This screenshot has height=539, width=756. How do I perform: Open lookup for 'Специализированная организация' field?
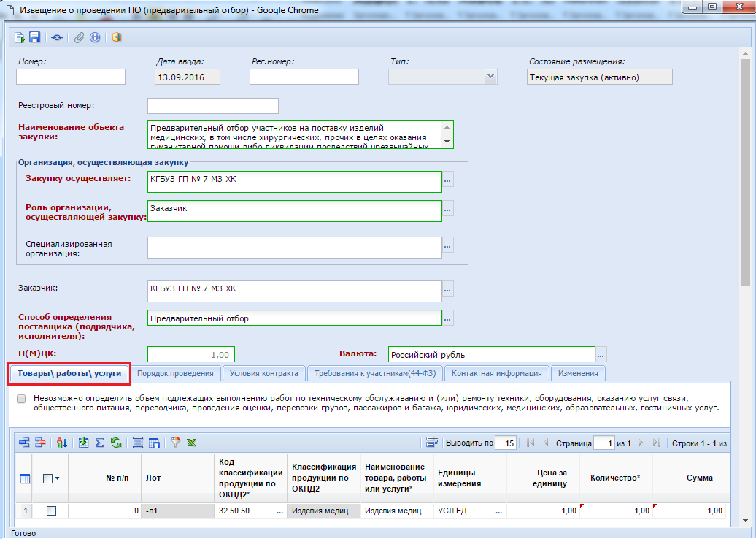pyautogui.click(x=447, y=246)
